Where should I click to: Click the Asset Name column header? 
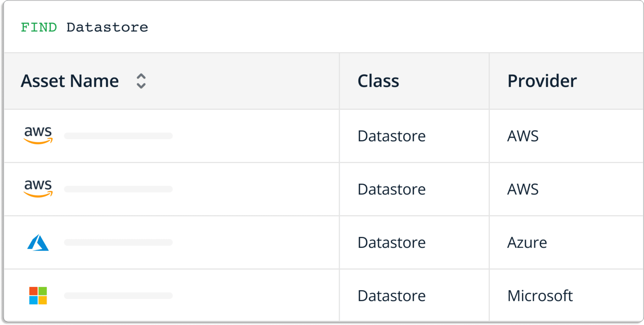pyautogui.click(x=70, y=81)
